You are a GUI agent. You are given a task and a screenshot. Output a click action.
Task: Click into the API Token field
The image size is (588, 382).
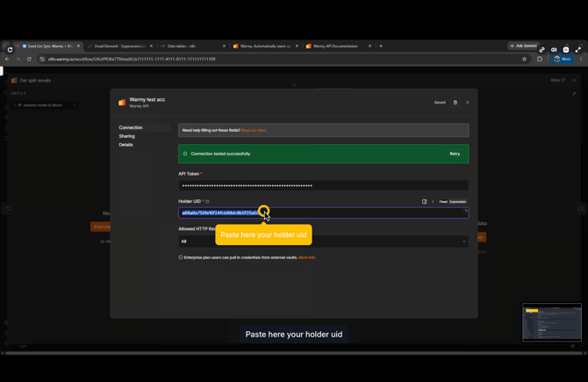[x=323, y=185]
